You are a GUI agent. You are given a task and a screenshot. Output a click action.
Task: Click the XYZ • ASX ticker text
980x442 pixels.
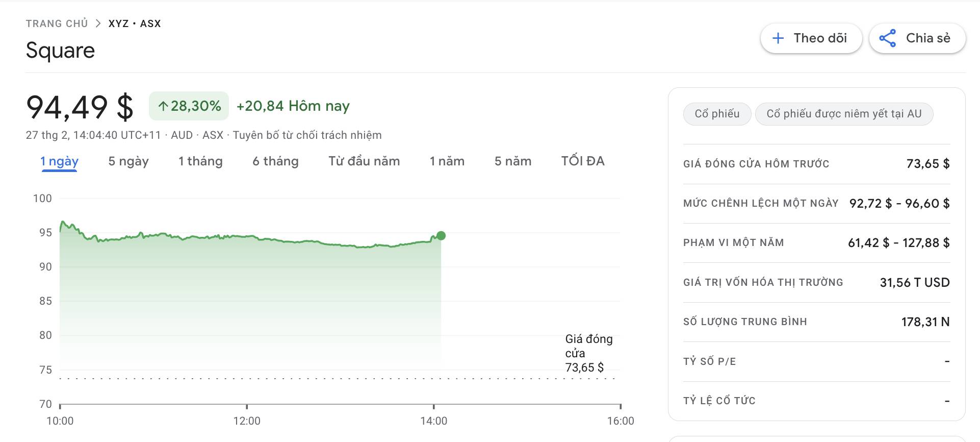(x=135, y=23)
